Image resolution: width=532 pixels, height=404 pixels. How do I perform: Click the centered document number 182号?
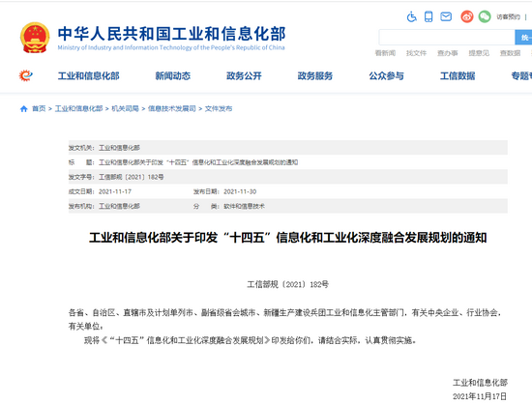[x=287, y=284]
